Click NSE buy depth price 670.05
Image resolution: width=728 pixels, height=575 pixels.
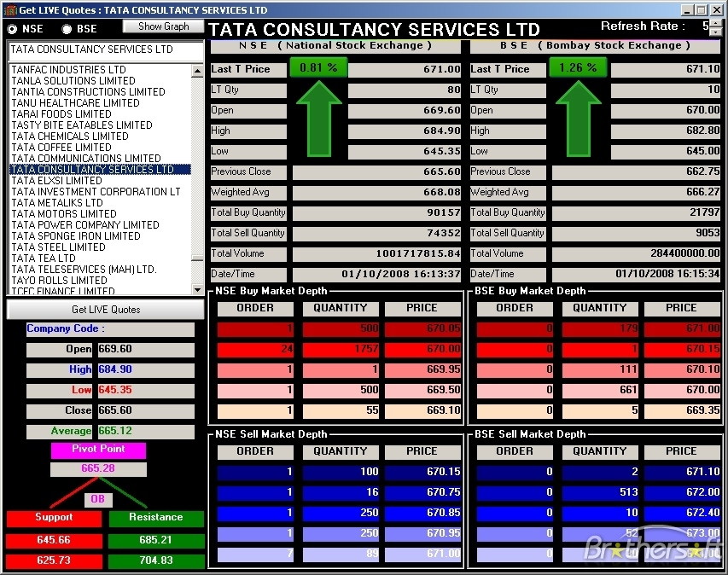tap(422, 328)
